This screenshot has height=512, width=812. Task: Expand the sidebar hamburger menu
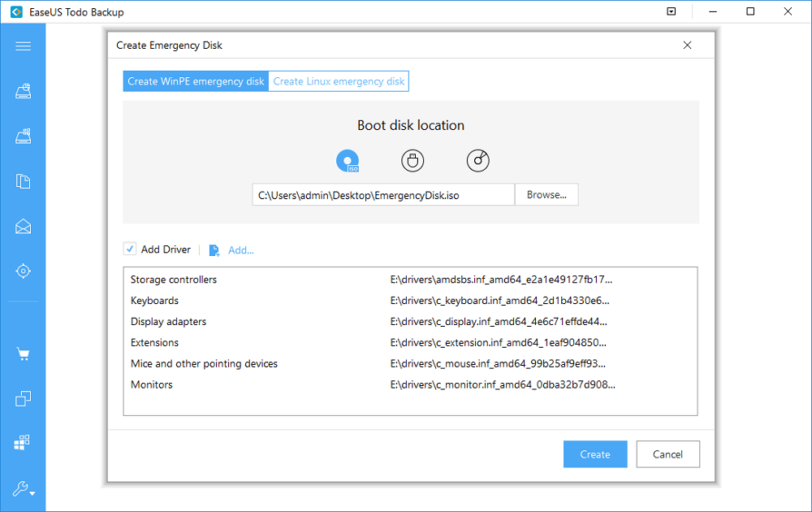point(23,46)
